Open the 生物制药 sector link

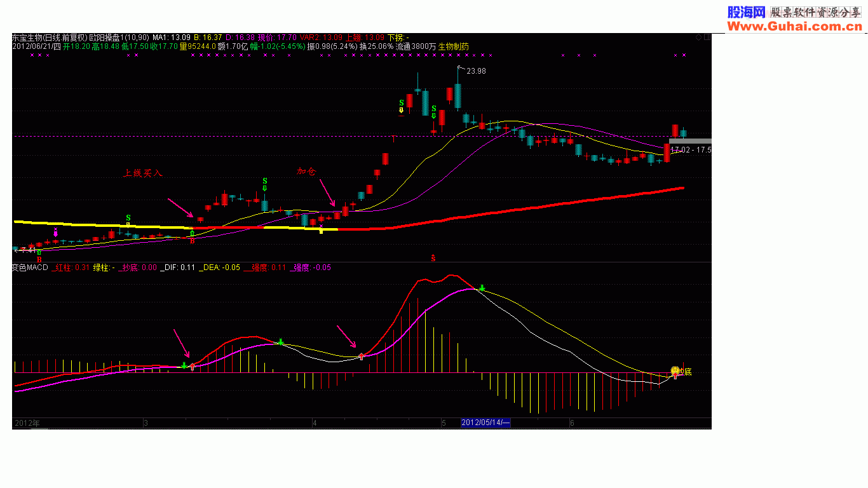point(454,46)
